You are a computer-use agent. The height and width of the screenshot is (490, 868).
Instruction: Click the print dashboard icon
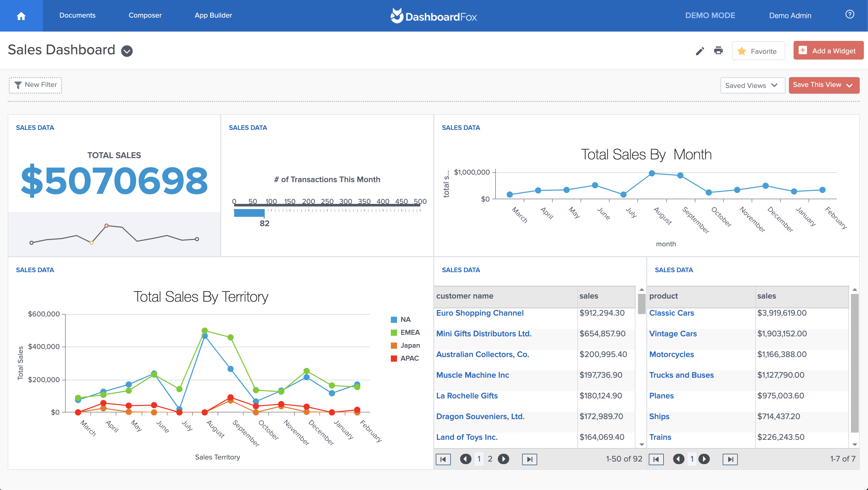click(x=718, y=51)
